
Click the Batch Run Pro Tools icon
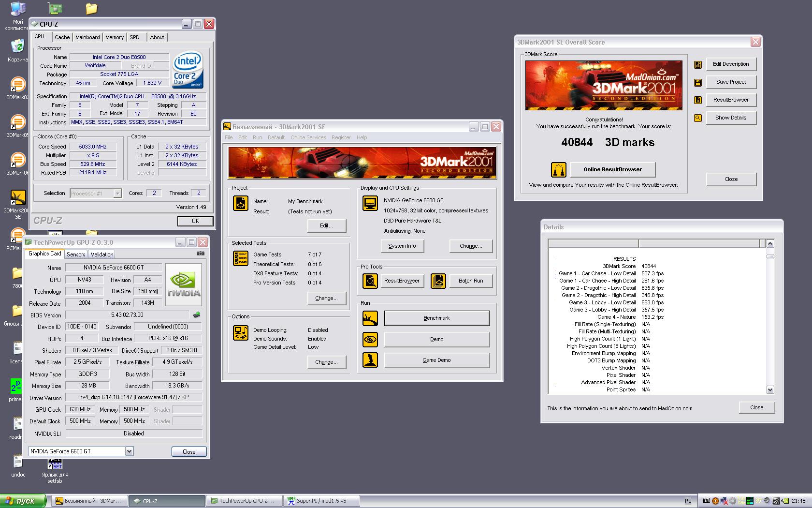tap(438, 281)
